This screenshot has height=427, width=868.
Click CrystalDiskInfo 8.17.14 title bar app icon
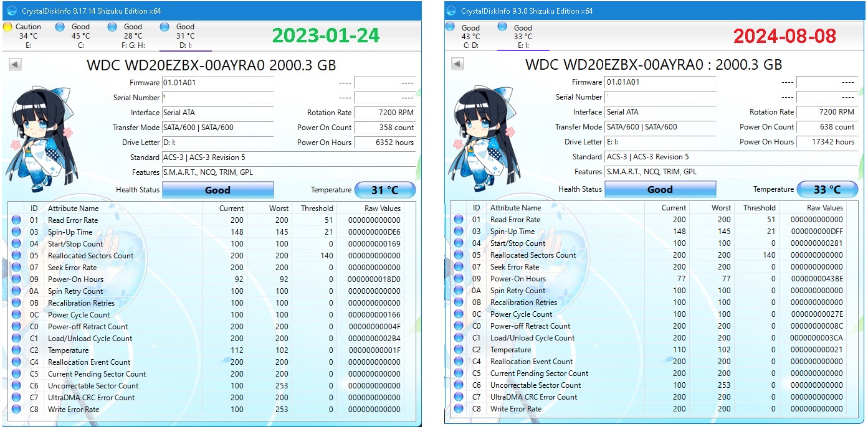coord(12,10)
